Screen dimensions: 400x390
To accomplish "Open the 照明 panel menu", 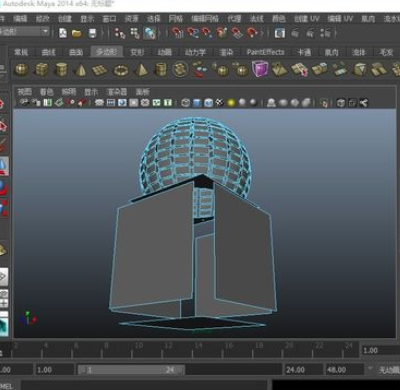I will (69, 91).
